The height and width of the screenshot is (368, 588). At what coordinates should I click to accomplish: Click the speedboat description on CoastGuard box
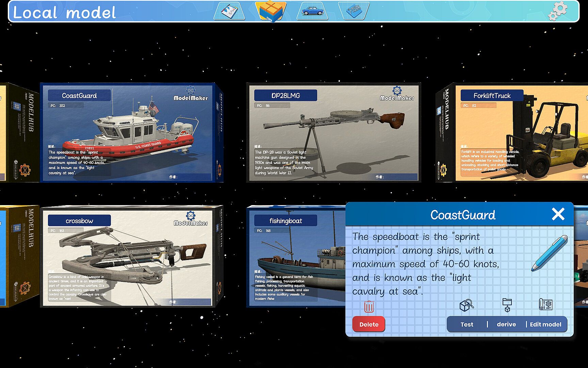click(x=77, y=163)
